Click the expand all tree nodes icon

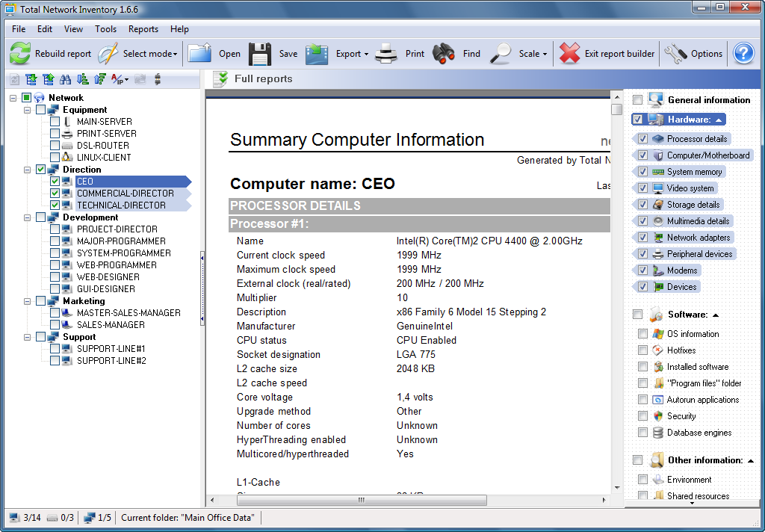coord(31,79)
